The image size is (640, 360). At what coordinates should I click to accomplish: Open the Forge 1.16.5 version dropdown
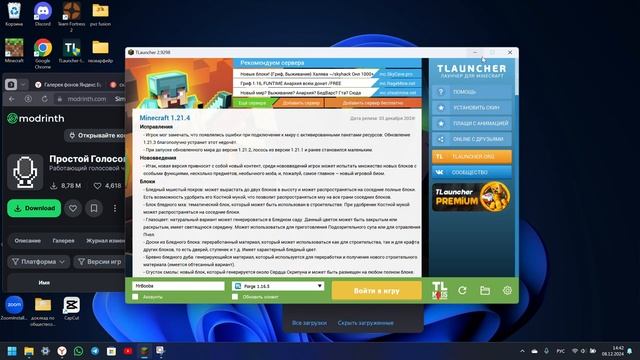tap(278, 286)
